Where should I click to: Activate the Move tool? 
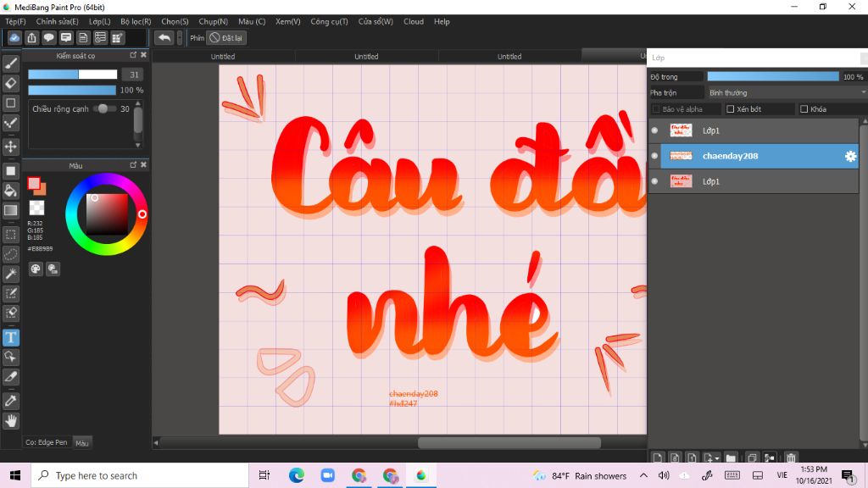point(10,147)
